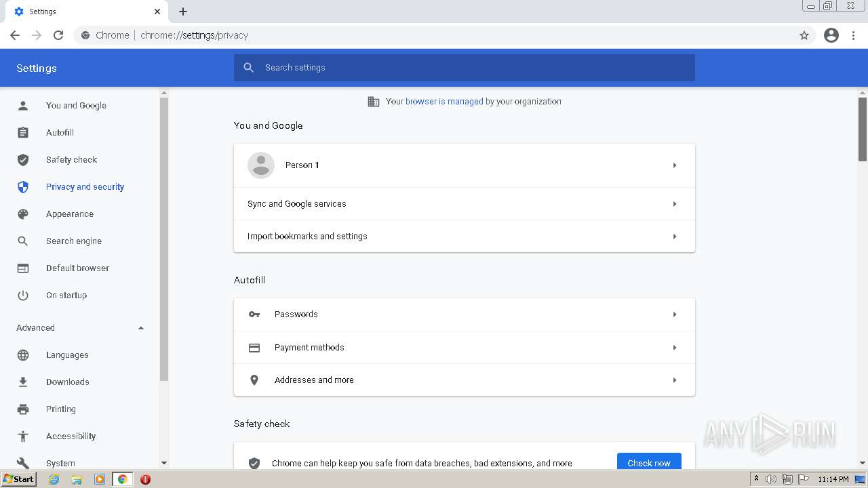Image resolution: width=868 pixels, height=488 pixels.
Task: Click the palette Appearance icon
Action: coord(23,214)
